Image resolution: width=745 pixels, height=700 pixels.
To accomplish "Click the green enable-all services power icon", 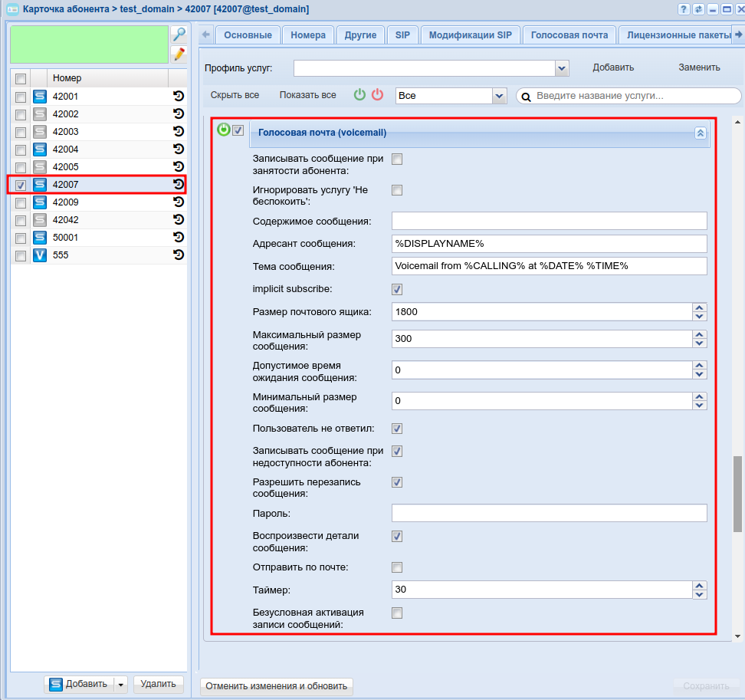I will pyautogui.click(x=359, y=95).
